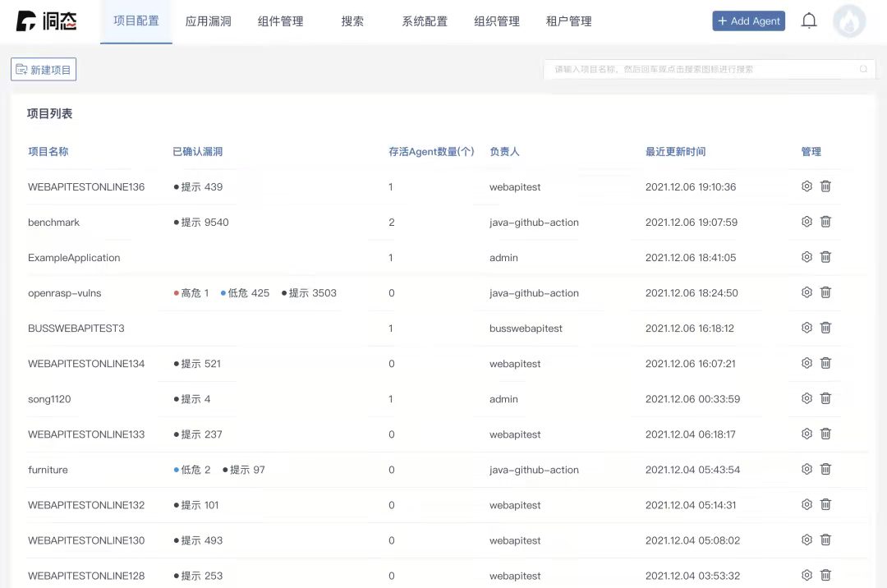Open settings for WEBAPITESTONLINE130 project
Image resolution: width=887 pixels, height=588 pixels.
tap(807, 540)
